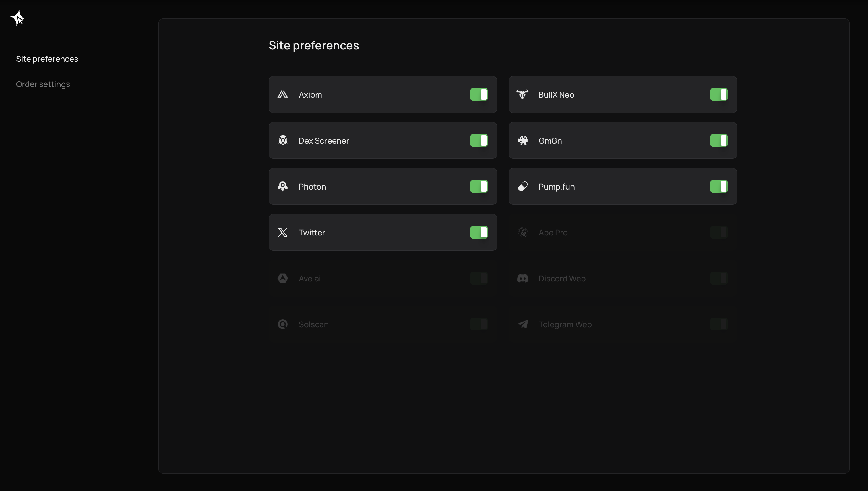
Task: Click the Telegram Web paper plane icon
Action: point(522,324)
